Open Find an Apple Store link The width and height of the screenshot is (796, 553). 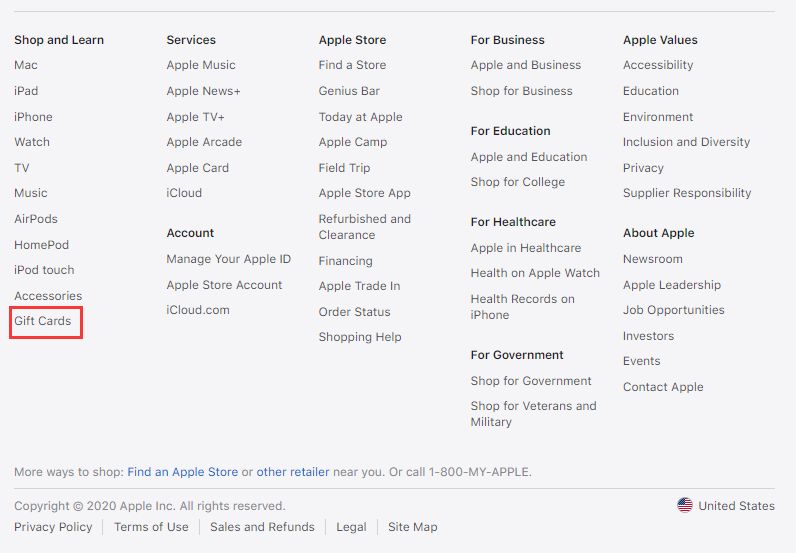pos(183,472)
